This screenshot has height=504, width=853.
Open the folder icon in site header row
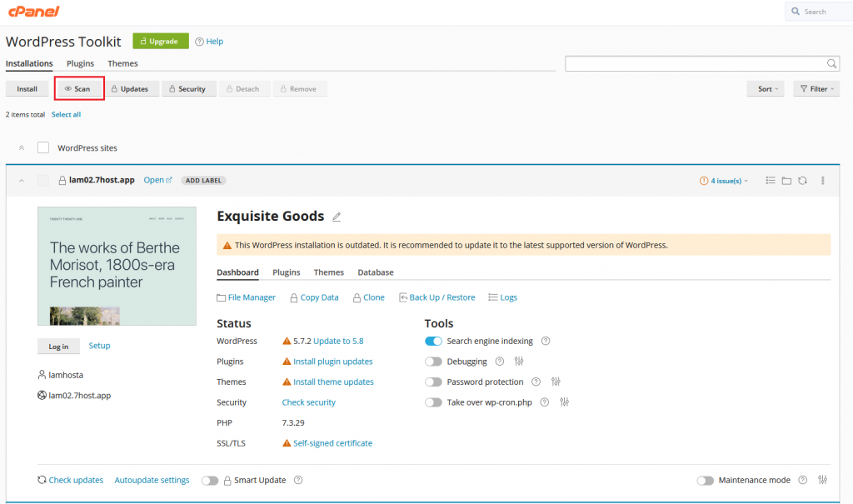click(x=786, y=180)
